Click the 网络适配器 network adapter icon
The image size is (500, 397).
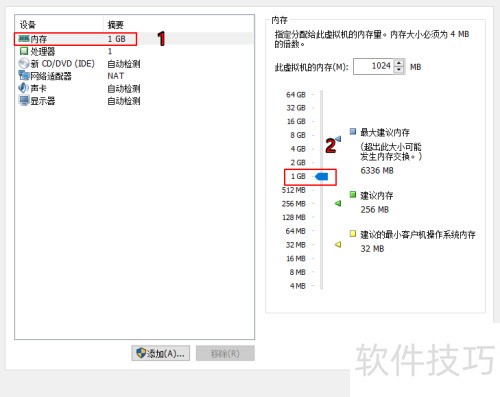pyautogui.click(x=24, y=76)
